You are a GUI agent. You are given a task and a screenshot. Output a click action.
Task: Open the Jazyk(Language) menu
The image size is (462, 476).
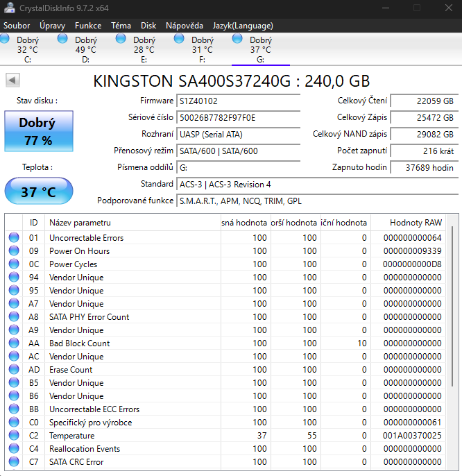243,26
